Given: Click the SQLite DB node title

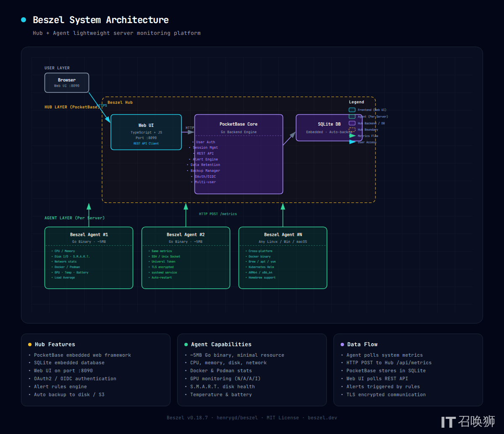Looking at the screenshot, I should pyautogui.click(x=329, y=124).
